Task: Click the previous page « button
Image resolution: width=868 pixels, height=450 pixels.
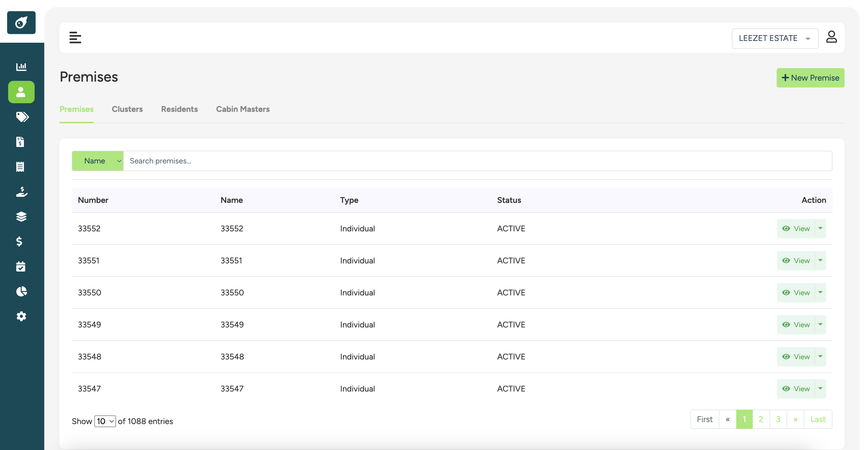Action: point(728,419)
